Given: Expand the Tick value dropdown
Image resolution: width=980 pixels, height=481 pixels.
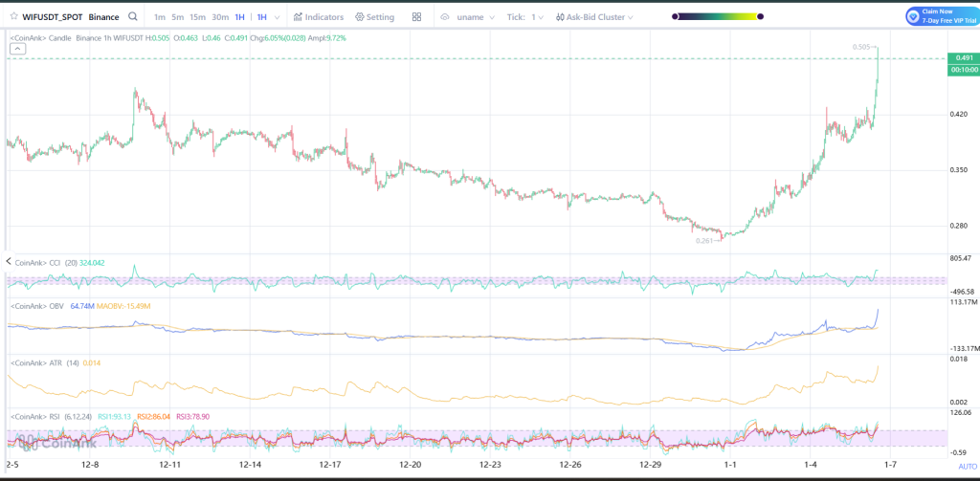Looking at the screenshot, I should 541,17.
